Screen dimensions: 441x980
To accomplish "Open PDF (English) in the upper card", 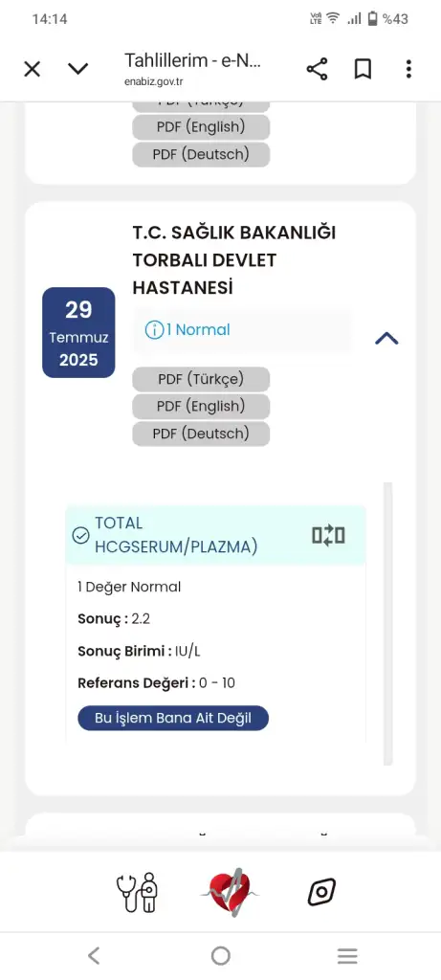I will pos(201,127).
